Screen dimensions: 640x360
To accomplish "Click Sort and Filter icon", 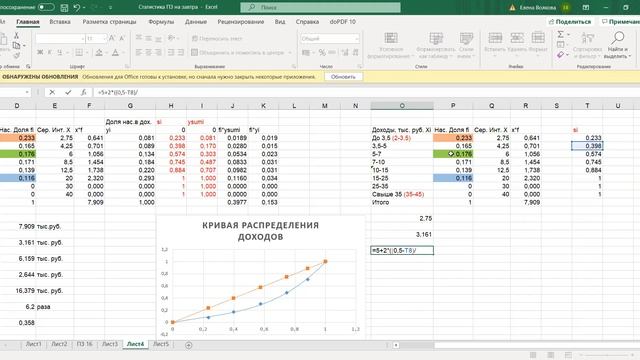I will pos(588,38).
